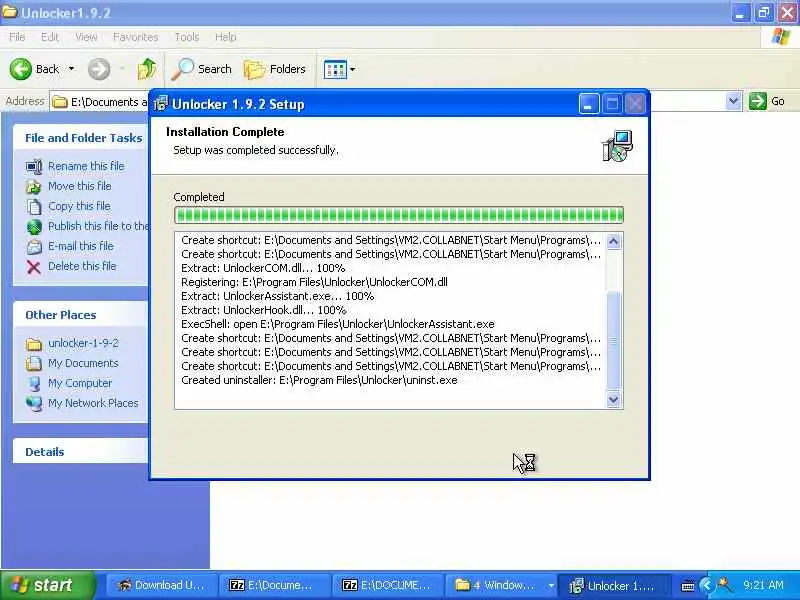This screenshot has width=800, height=600.
Task: Go up one folder level
Action: (147, 69)
